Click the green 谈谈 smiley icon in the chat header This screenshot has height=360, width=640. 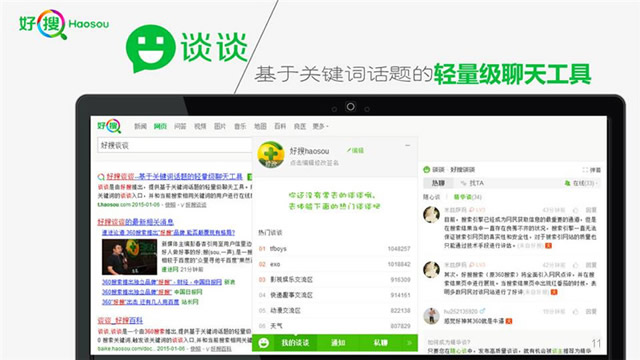click(427, 169)
